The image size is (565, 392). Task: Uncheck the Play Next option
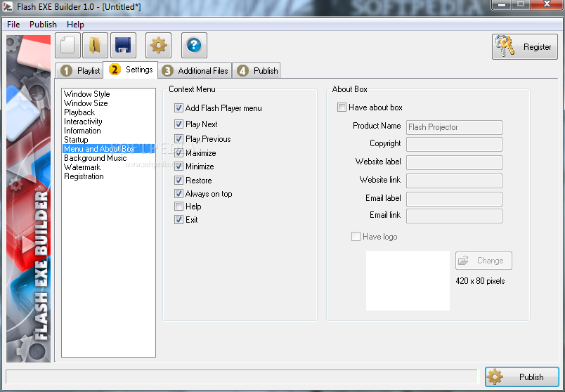(x=178, y=124)
